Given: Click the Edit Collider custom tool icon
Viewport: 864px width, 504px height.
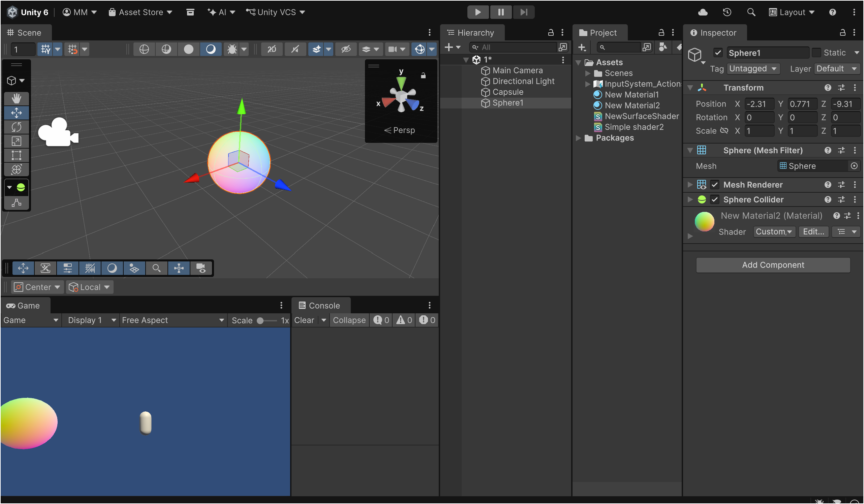Looking at the screenshot, I should click(x=17, y=203).
